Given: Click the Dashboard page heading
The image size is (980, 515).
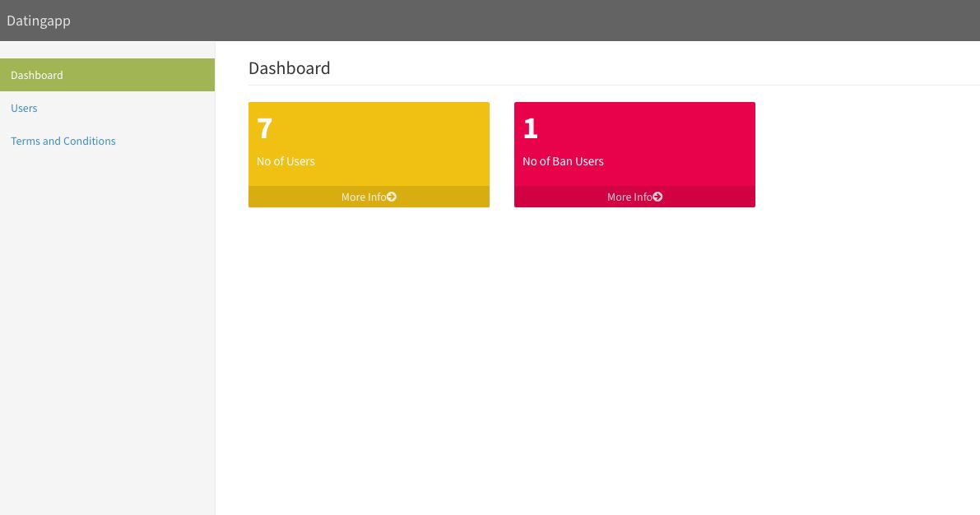Looking at the screenshot, I should pos(290,68).
